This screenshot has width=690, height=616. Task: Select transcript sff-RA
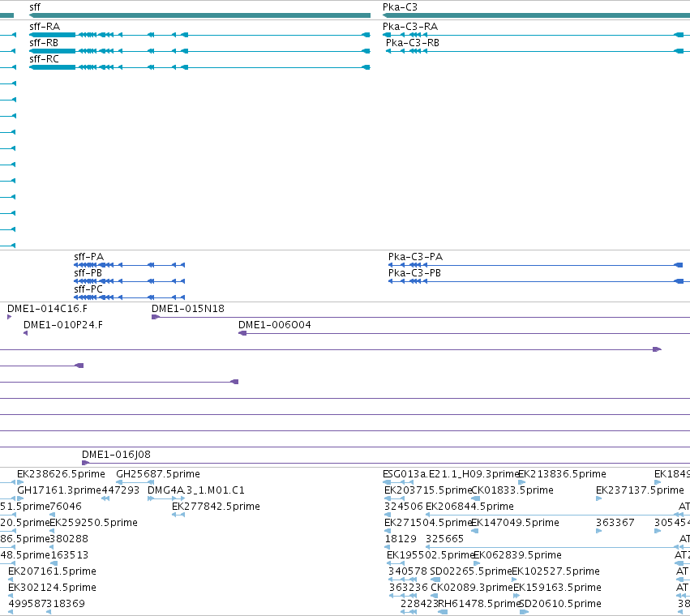point(199,35)
